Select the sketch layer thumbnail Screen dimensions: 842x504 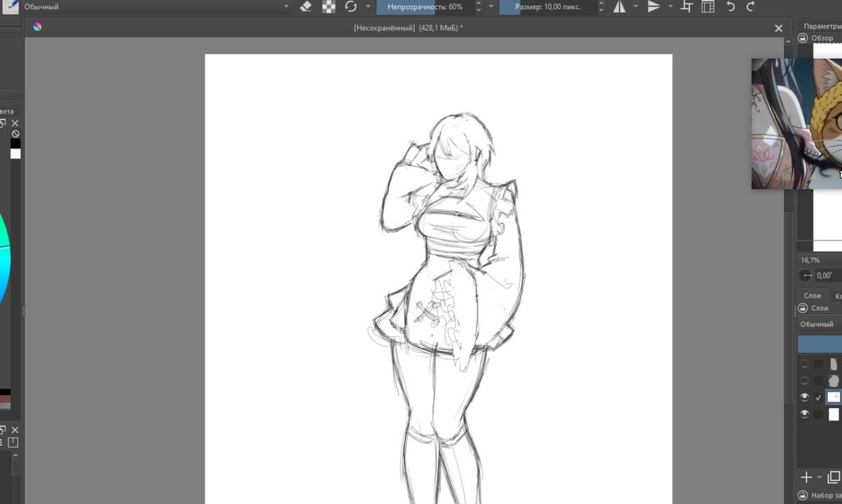pos(834,397)
